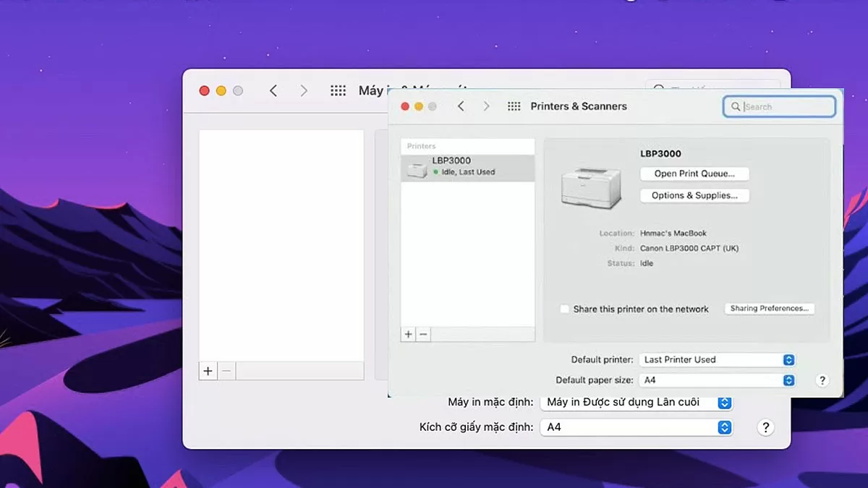868x488 pixels.
Task: Click the back navigation arrow
Action: (461, 106)
